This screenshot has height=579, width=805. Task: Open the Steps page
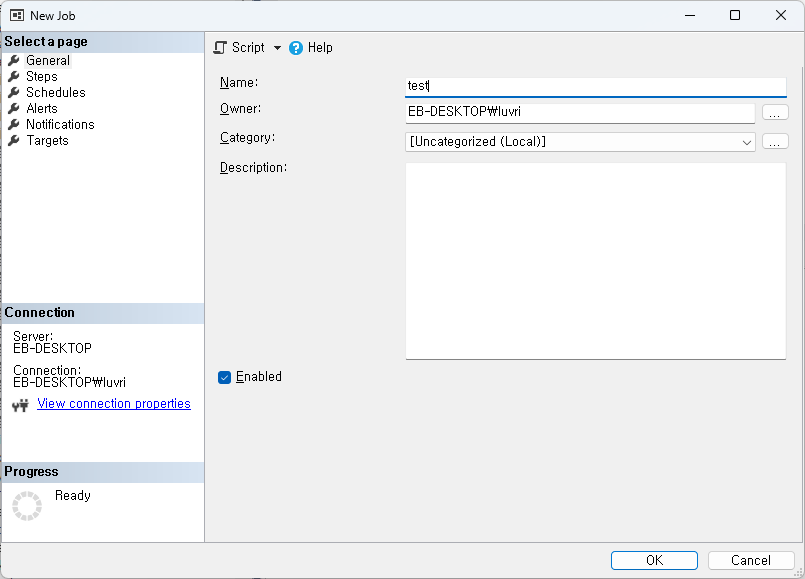point(42,76)
